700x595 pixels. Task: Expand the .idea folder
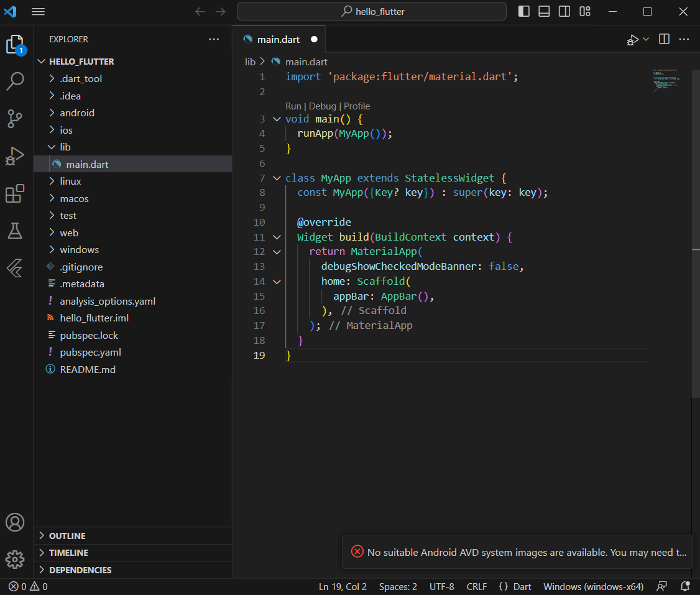pyautogui.click(x=132, y=96)
